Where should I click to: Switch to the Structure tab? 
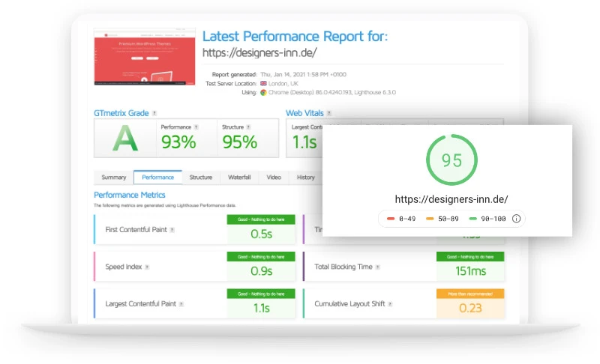pyautogui.click(x=200, y=178)
